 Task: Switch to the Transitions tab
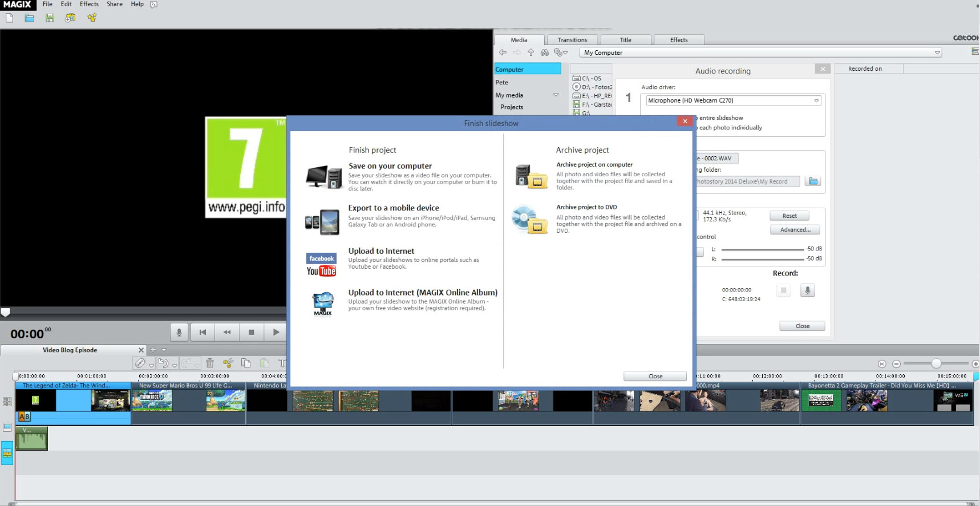[572, 40]
